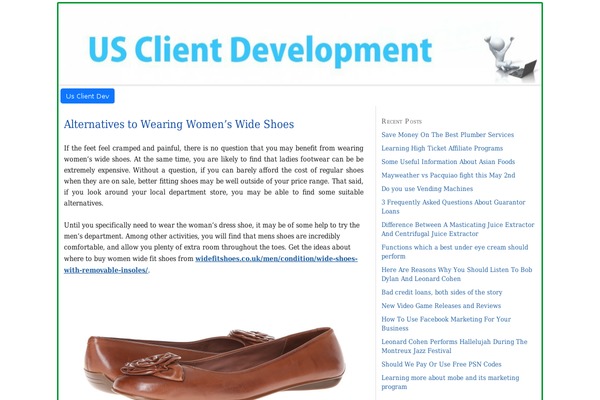Viewport: 600px width, 400px height.
Task: Open Learning more about mobe marketing program
Action: [x=450, y=382]
